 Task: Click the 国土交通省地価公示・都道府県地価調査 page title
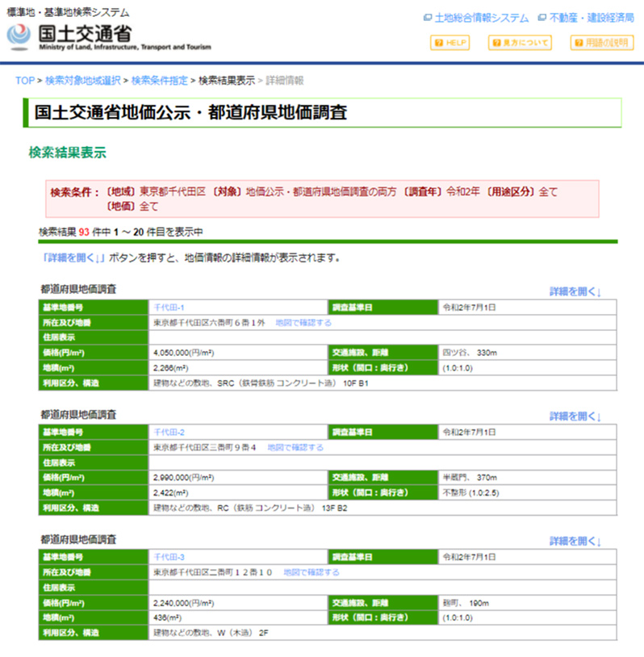(x=190, y=112)
